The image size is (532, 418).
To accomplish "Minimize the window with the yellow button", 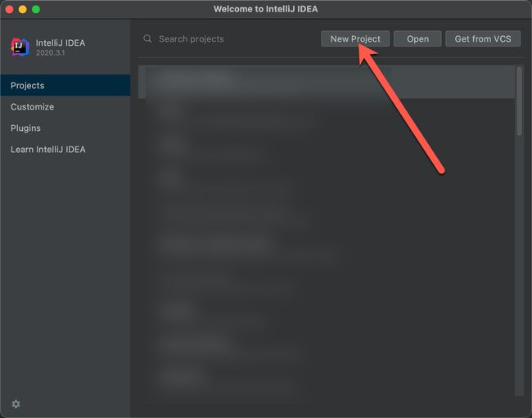I will pyautogui.click(x=22, y=9).
